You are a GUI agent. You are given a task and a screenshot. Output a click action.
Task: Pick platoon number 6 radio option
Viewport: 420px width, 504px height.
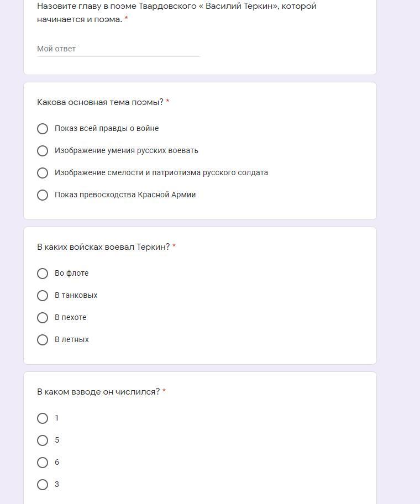pyautogui.click(x=43, y=463)
